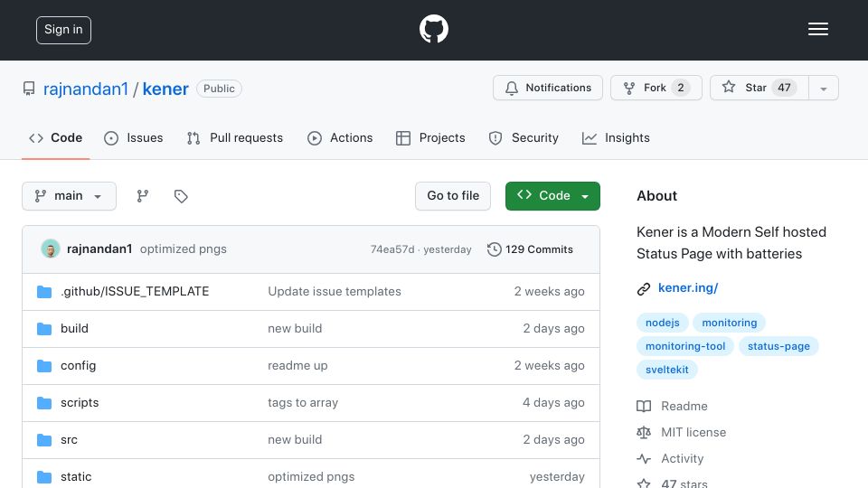868x488 pixels.
Task: Click the link chain icon beside kener.ing
Action: coord(643,289)
